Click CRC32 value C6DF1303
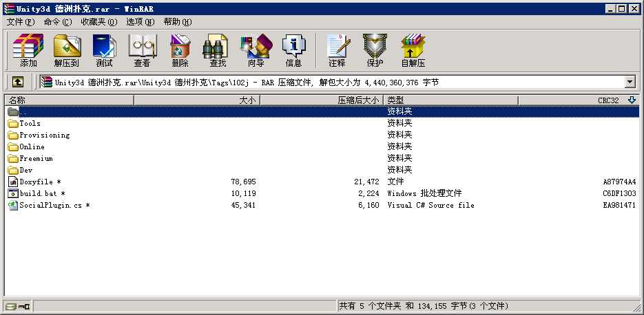This screenshot has height=315, width=644. point(619,193)
